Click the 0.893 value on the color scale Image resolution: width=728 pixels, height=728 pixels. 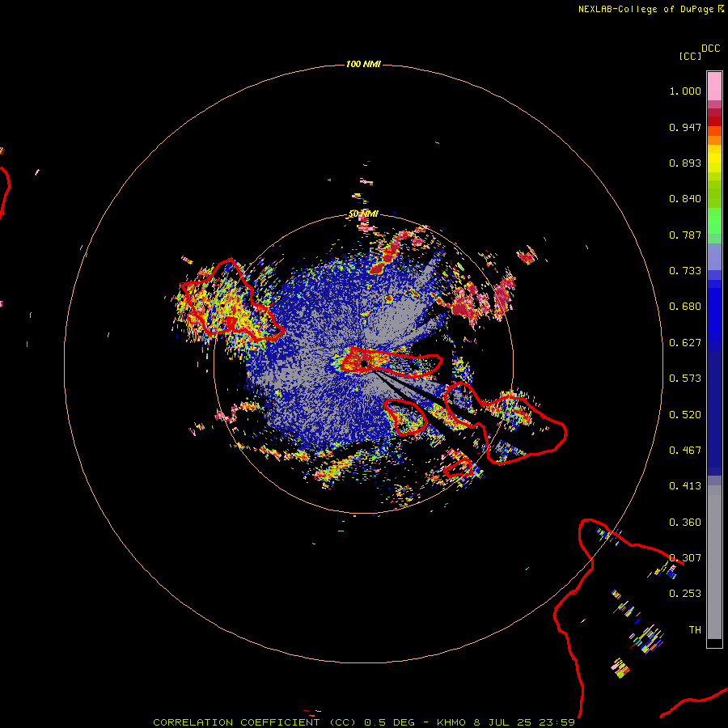coord(685,163)
